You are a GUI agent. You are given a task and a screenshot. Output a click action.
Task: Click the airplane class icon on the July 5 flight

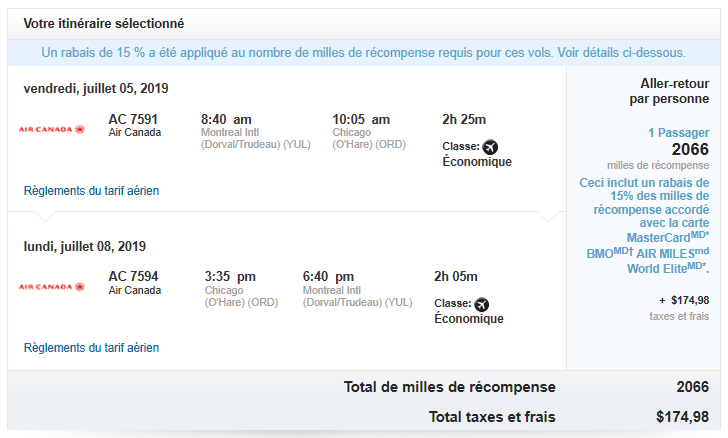[x=490, y=147]
